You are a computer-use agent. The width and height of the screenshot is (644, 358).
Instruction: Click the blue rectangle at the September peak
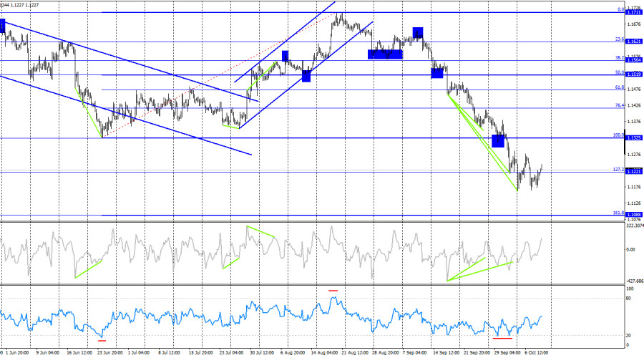[x=418, y=32]
